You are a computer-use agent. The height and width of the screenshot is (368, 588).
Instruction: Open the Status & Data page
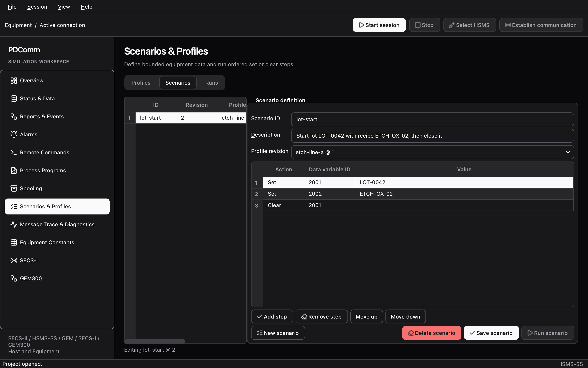pos(57,99)
